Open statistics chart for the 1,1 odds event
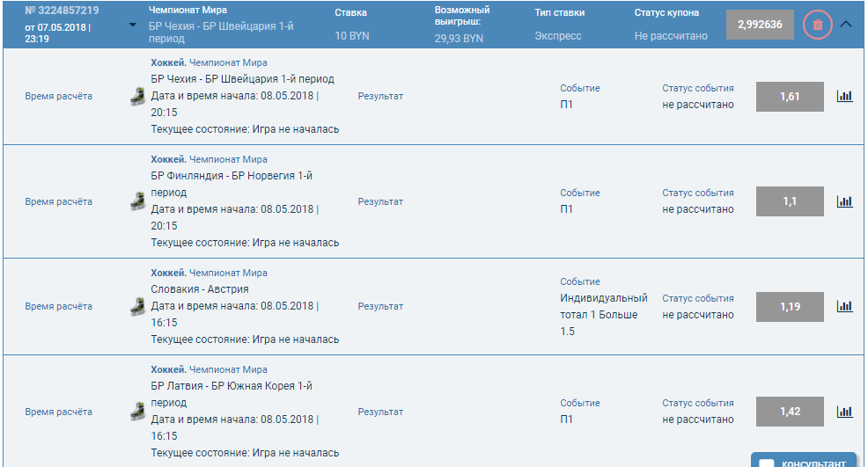868x467 pixels. [845, 201]
